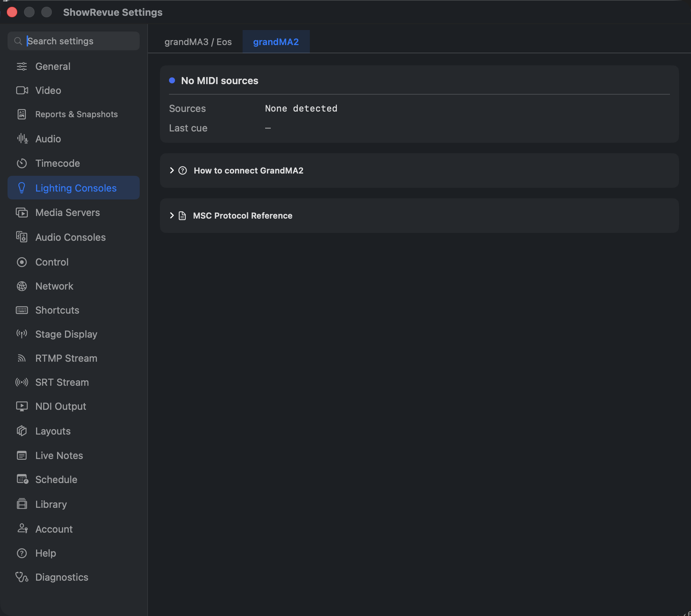Show the Library section

[73, 504]
